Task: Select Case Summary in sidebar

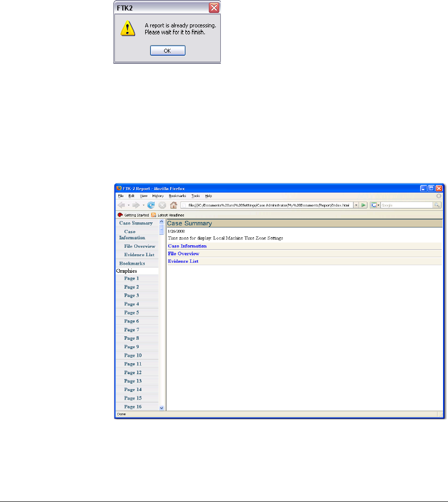Action: click(x=136, y=223)
